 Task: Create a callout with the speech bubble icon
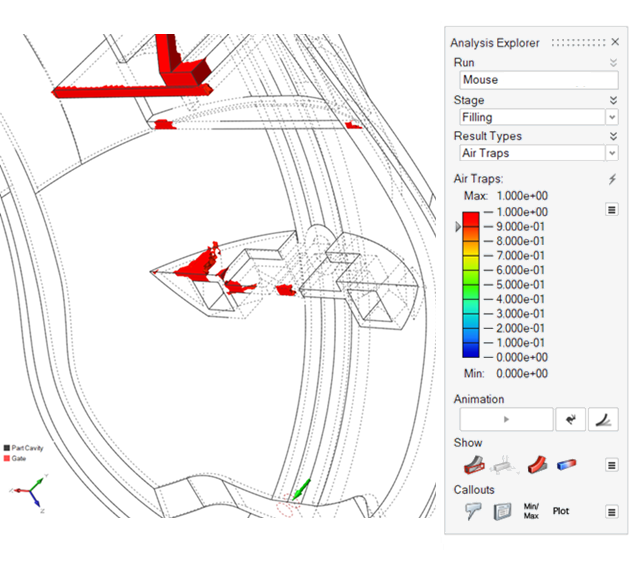474,511
